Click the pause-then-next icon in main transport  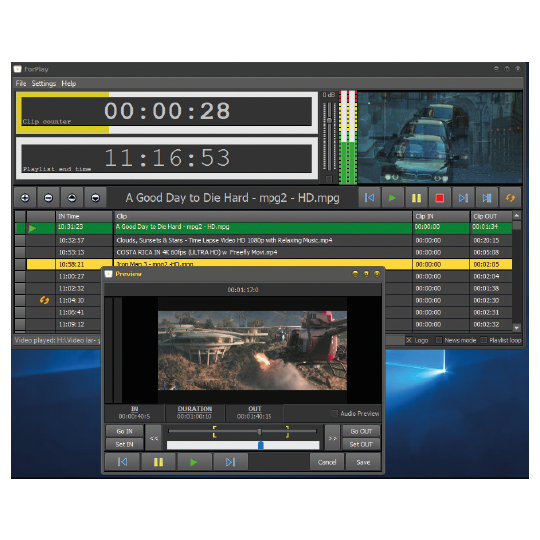(x=487, y=198)
